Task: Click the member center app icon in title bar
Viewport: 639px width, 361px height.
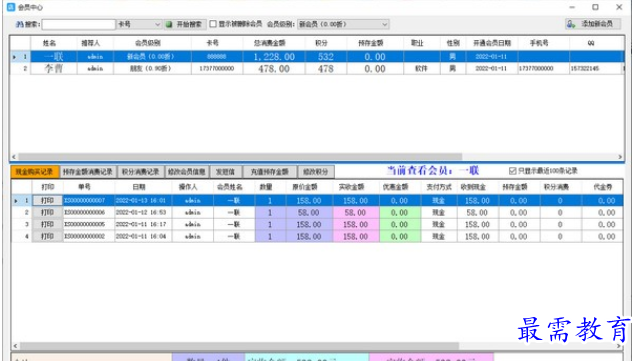Action: 11,7
